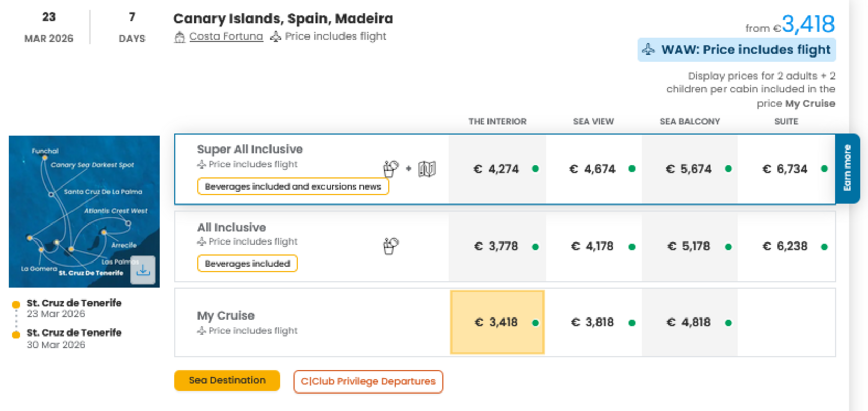Select the cocktail icon in Super All Inclusive row

pyautogui.click(x=390, y=169)
